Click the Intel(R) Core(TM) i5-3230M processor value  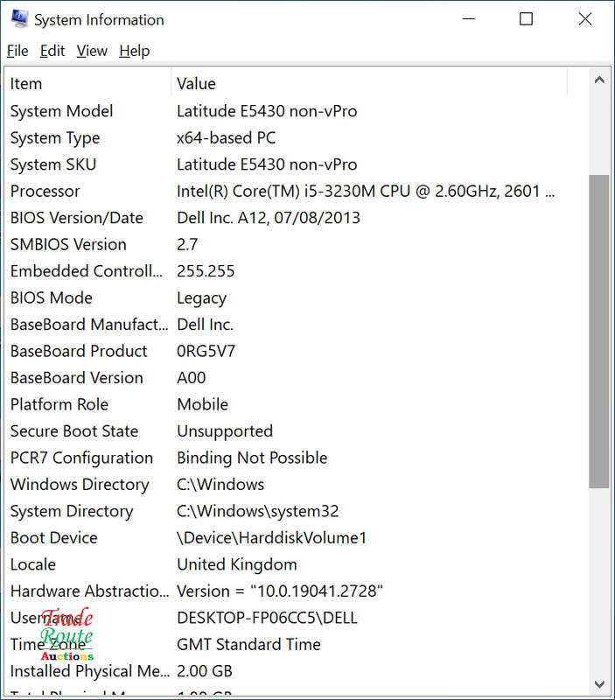(366, 191)
